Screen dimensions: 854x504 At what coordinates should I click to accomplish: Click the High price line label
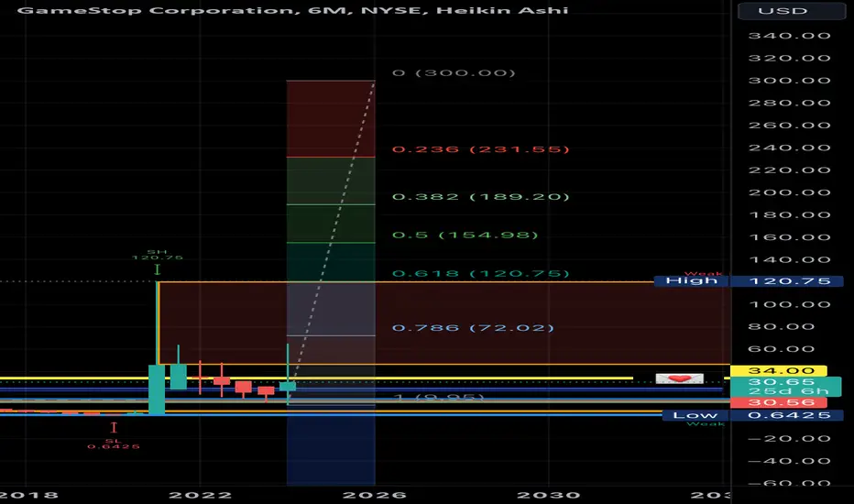692,280
